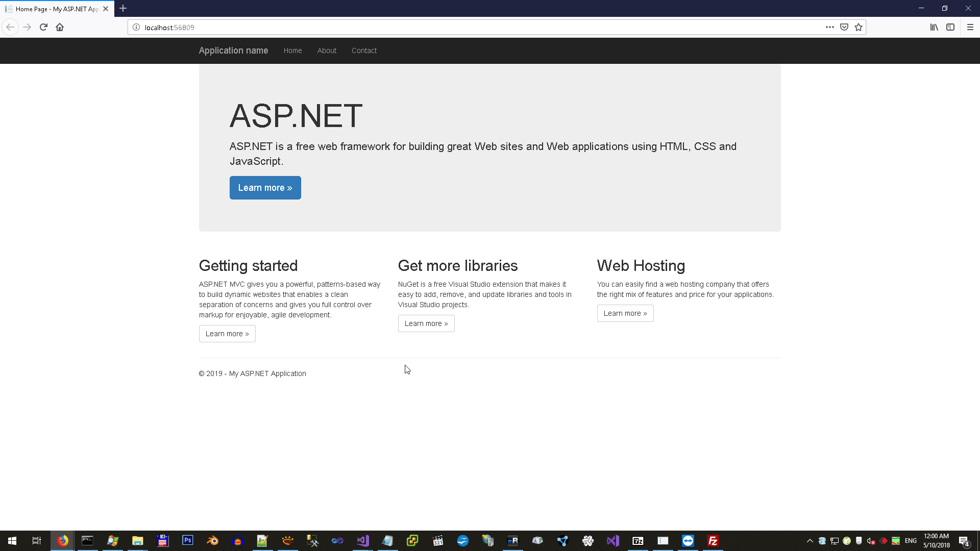
Task: Open FileZilla from the taskbar
Action: (713, 540)
